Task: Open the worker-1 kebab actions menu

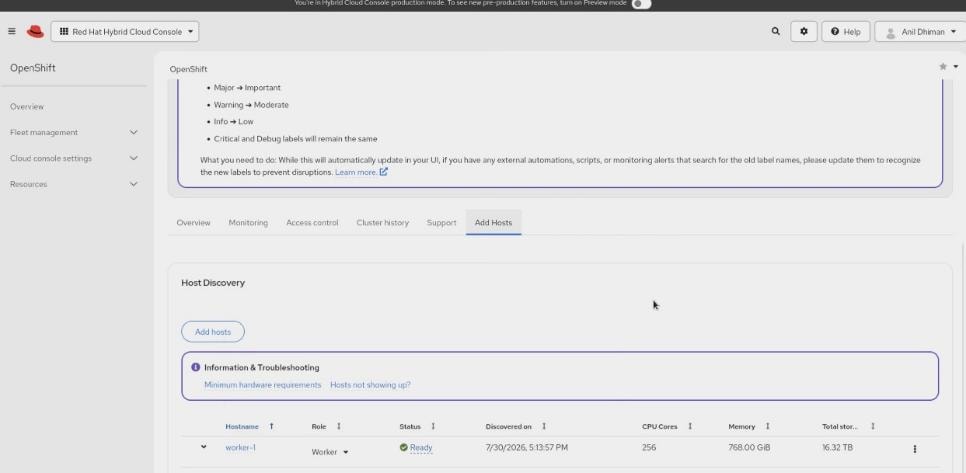Action: tap(914, 449)
